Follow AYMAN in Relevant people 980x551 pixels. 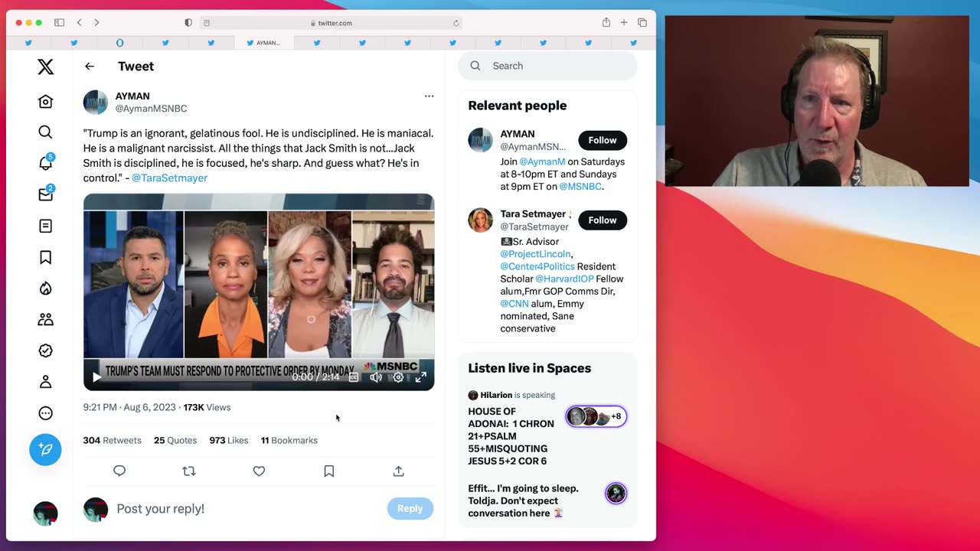point(603,140)
